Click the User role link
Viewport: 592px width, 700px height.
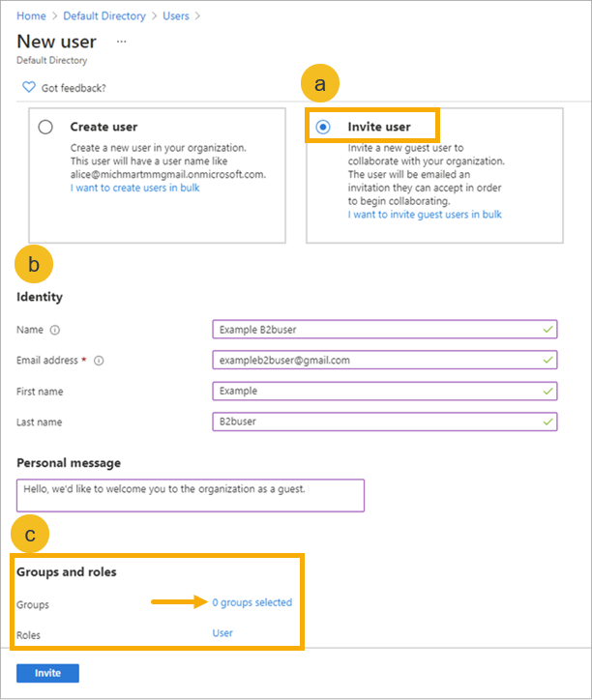(x=222, y=633)
